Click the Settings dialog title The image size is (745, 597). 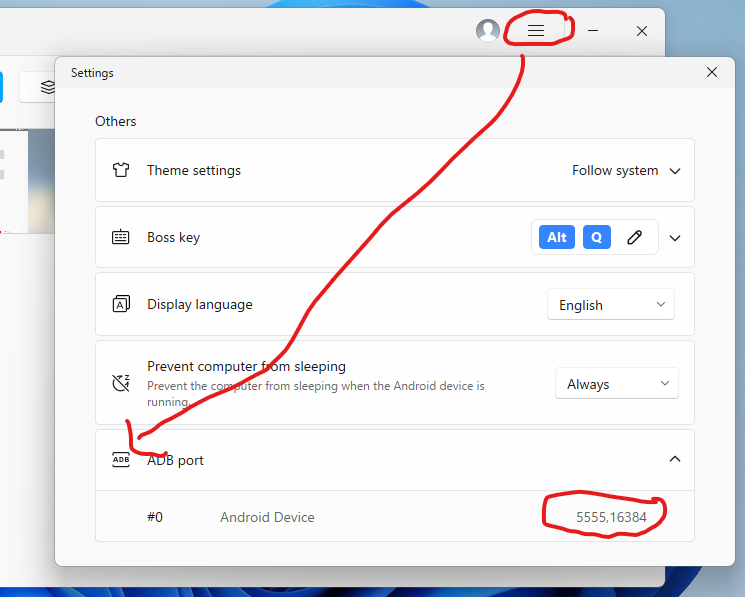[92, 73]
